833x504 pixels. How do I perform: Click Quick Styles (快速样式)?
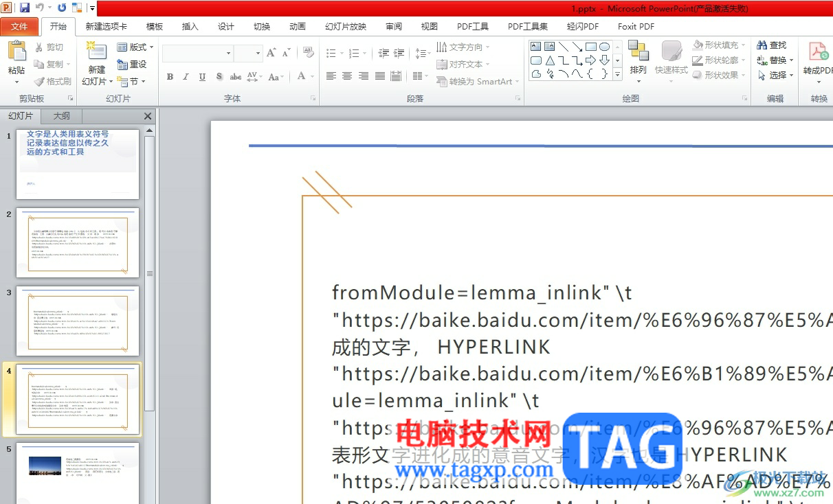[x=671, y=60]
